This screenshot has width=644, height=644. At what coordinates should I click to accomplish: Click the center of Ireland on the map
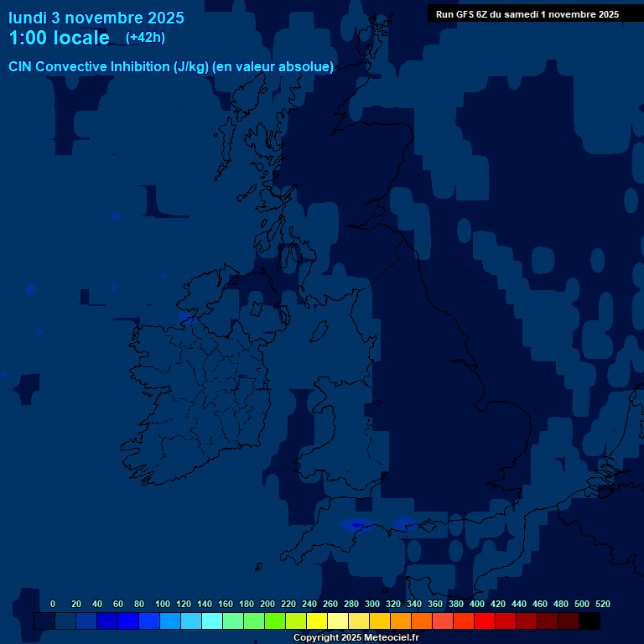tap(210, 377)
